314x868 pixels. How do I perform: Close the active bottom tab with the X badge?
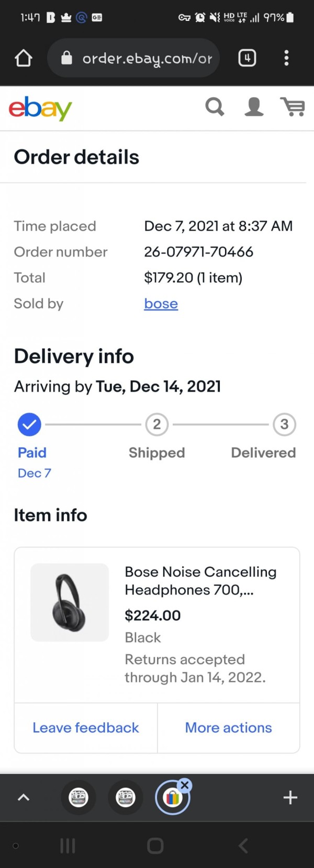click(x=185, y=785)
